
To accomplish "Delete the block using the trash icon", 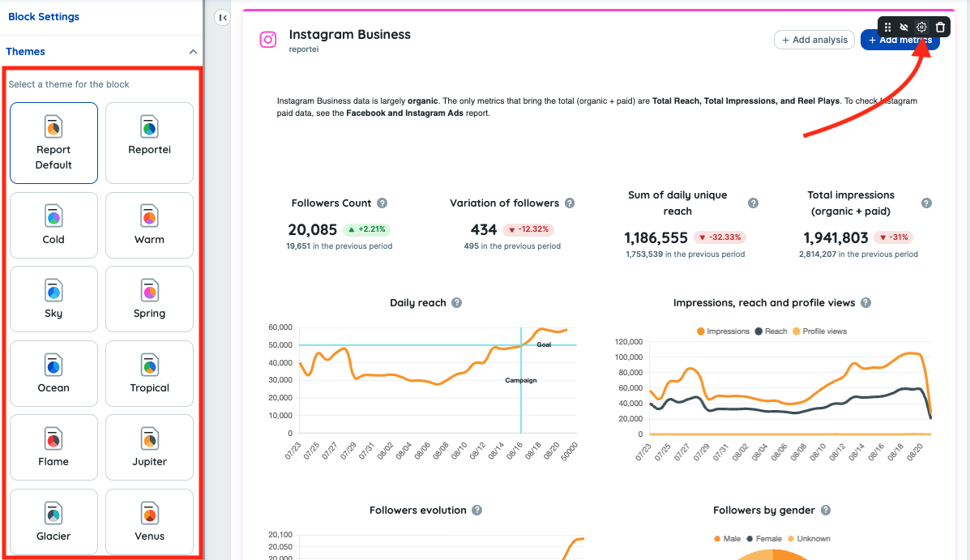I will coord(939,27).
